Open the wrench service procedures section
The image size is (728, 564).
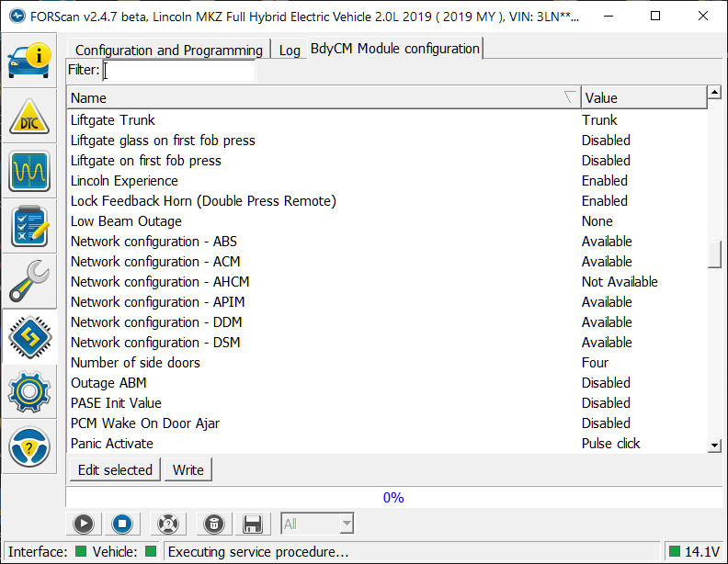click(x=28, y=282)
